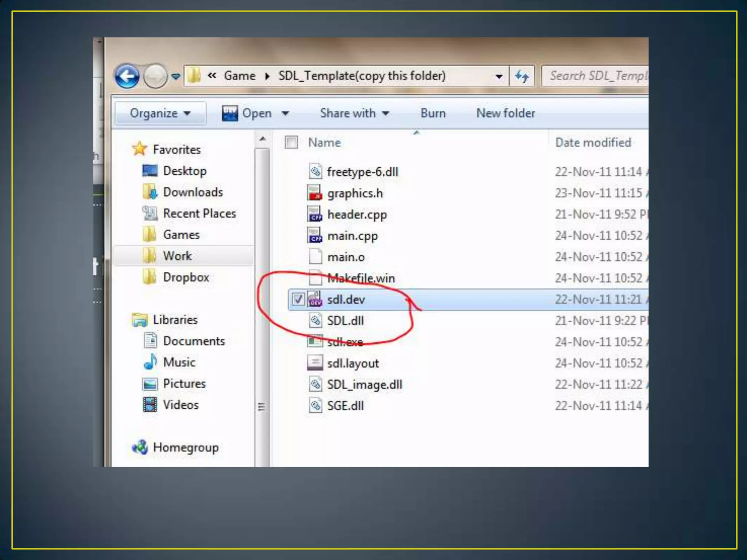
Task: Expand the address bar history dropdown arrow
Action: click(x=499, y=76)
